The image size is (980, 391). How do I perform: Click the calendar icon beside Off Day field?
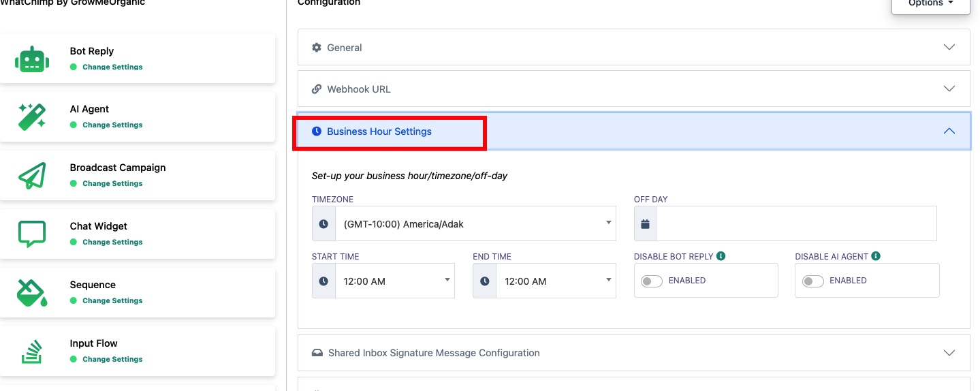pos(645,224)
